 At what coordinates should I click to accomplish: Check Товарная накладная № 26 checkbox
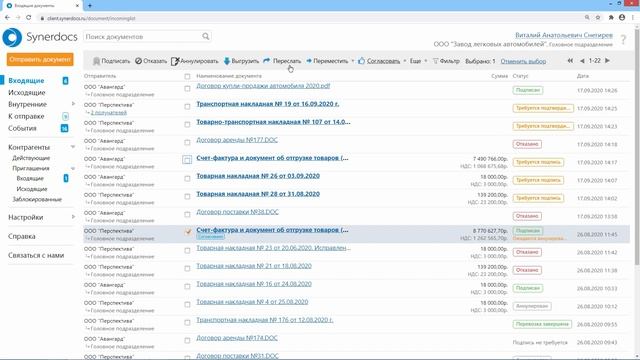187,178
